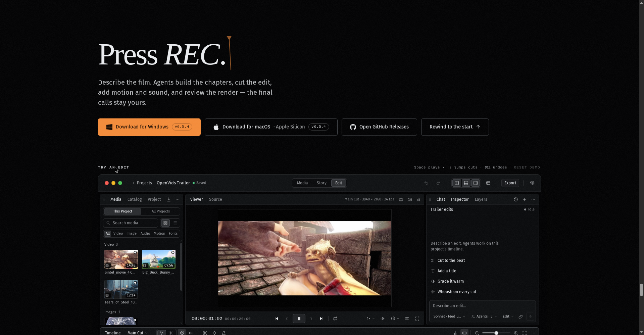Click the Export button

click(x=510, y=183)
